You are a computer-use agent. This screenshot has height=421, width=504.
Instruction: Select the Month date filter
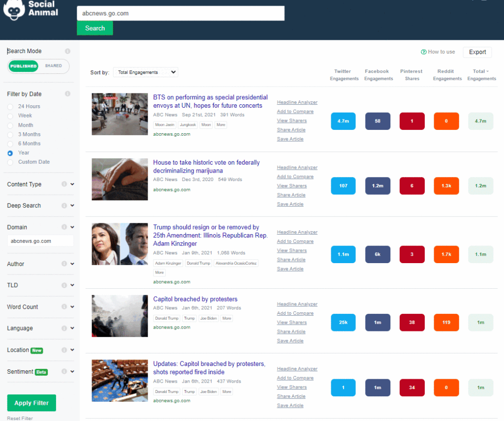coord(10,125)
